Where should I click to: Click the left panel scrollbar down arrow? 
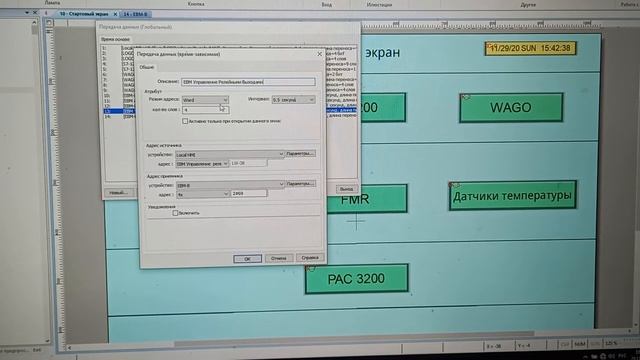tap(47, 340)
